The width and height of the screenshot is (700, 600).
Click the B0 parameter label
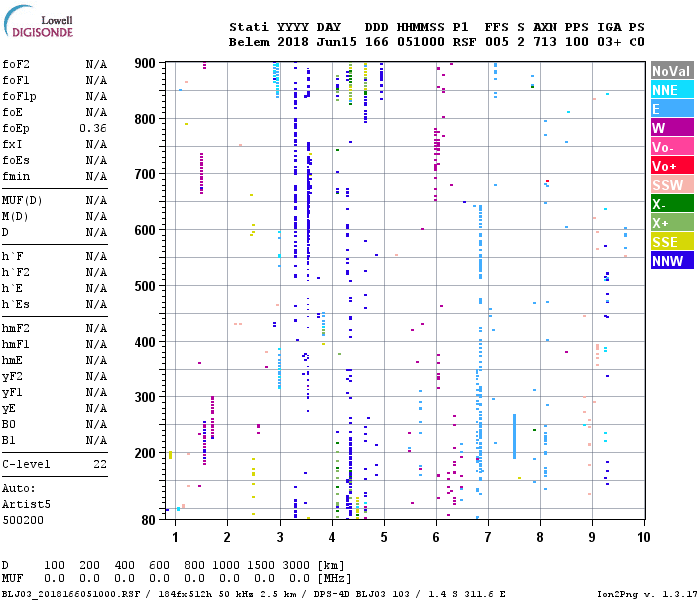coord(9,425)
